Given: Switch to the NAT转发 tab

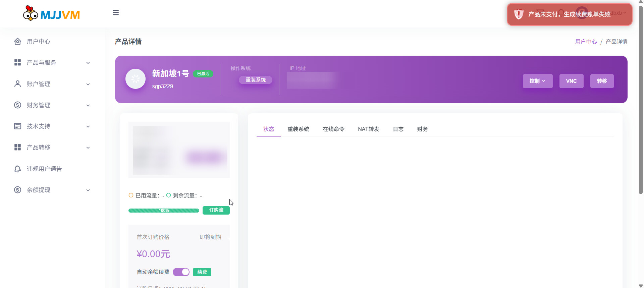Looking at the screenshot, I should [368, 129].
